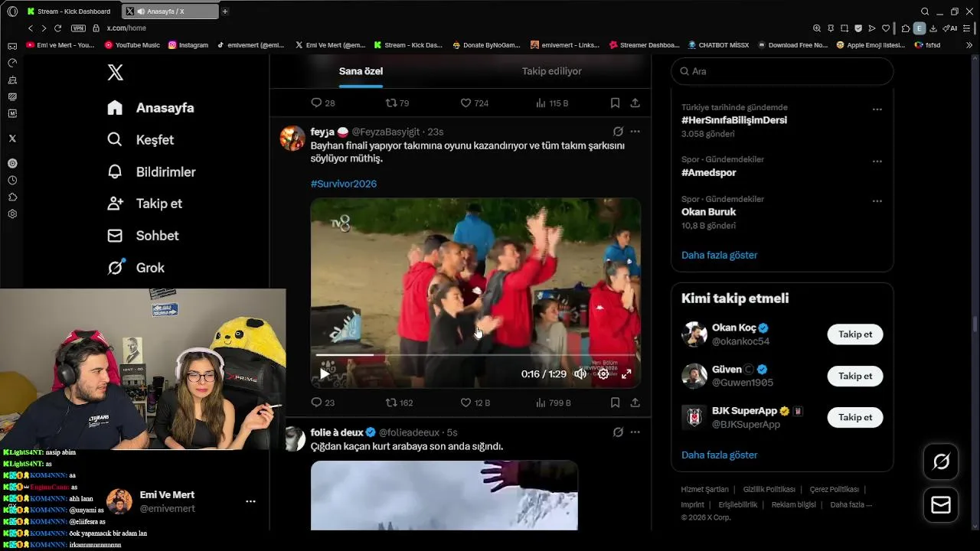
Task: Open #HerSınıfaBilişimDersi trend
Action: click(x=734, y=120)
